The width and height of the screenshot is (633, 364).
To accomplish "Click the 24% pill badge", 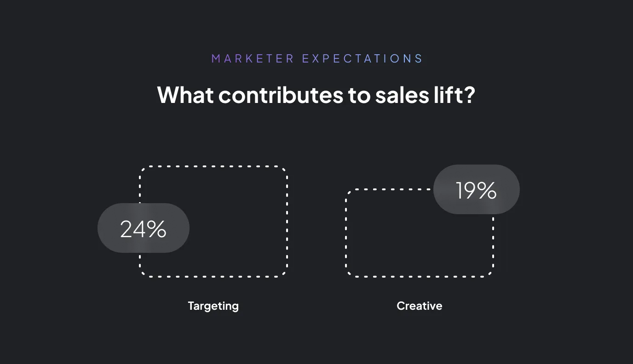I will [144, 228].
